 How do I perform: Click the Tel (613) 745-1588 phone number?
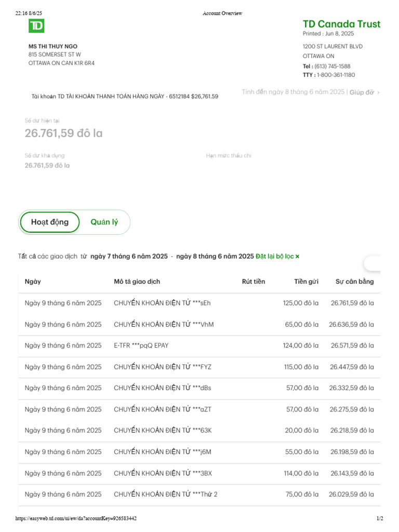point(332,66)
